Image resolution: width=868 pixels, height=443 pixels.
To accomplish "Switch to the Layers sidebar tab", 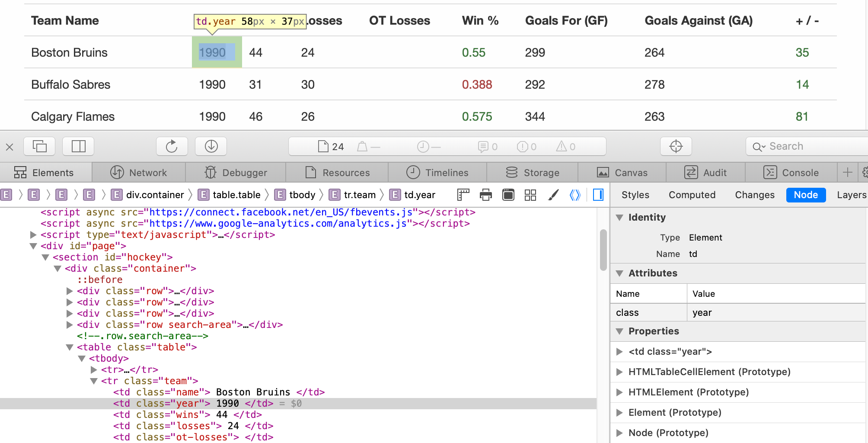I will click(852, 195).
